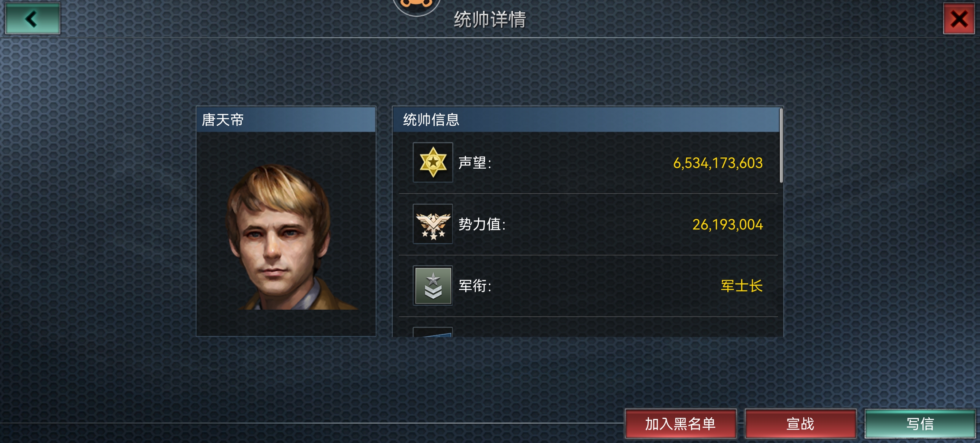This screenshot has height=443, width=980.
Task: Click the 势力值 power label
Action: coord(482,224)
